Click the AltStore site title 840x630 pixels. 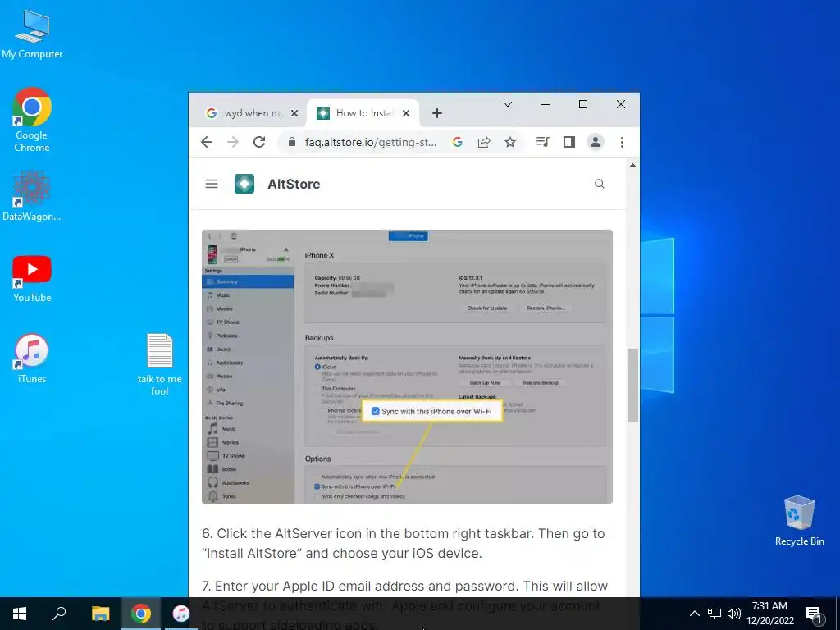(x=294, y=184)
